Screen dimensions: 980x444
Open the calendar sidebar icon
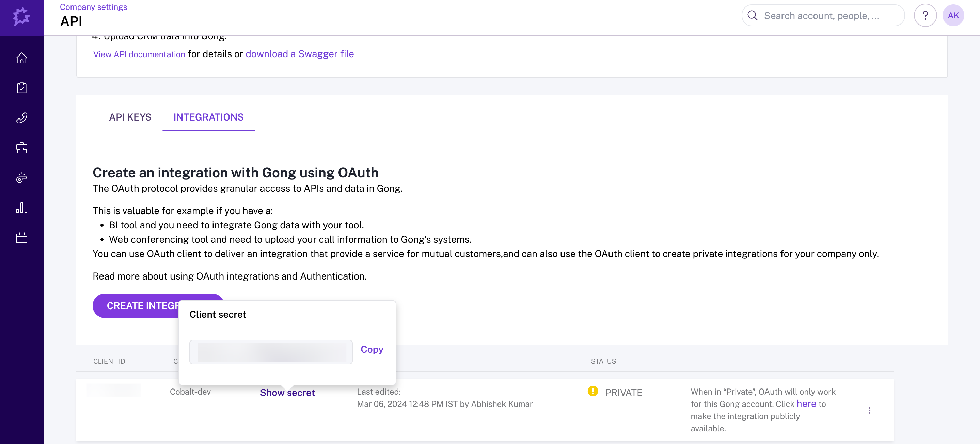point(22,238)
